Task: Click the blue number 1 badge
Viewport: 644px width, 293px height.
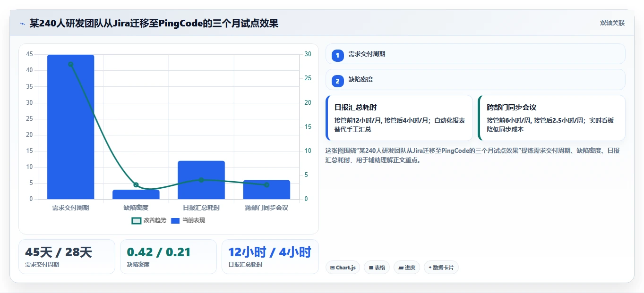Action: pyautogui.click(x=337, y=56)
